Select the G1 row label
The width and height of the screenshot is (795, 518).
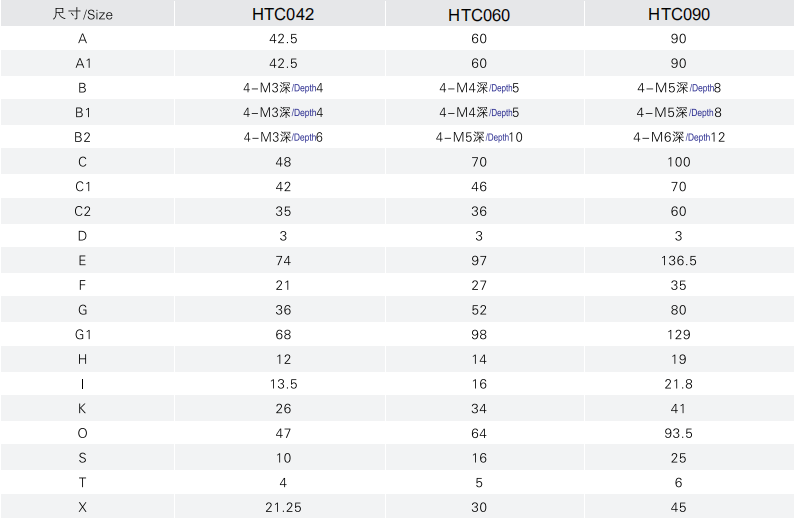point(83,335)
